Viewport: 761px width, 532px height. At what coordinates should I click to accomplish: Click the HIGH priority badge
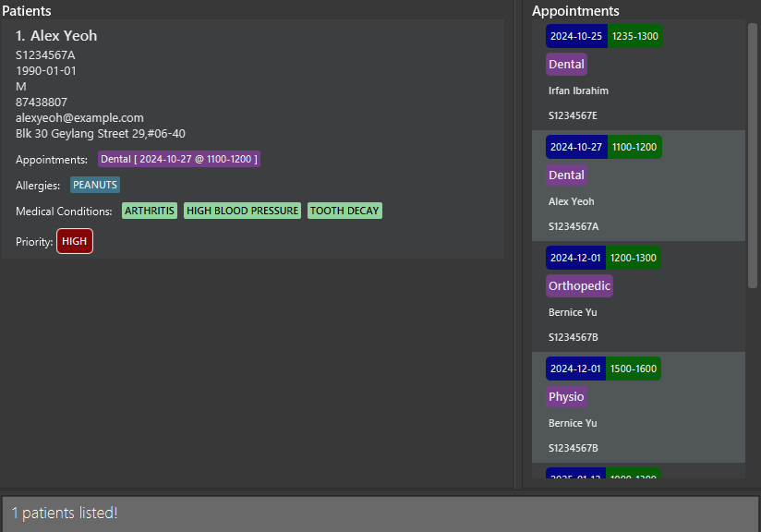(x=75, y=241)
